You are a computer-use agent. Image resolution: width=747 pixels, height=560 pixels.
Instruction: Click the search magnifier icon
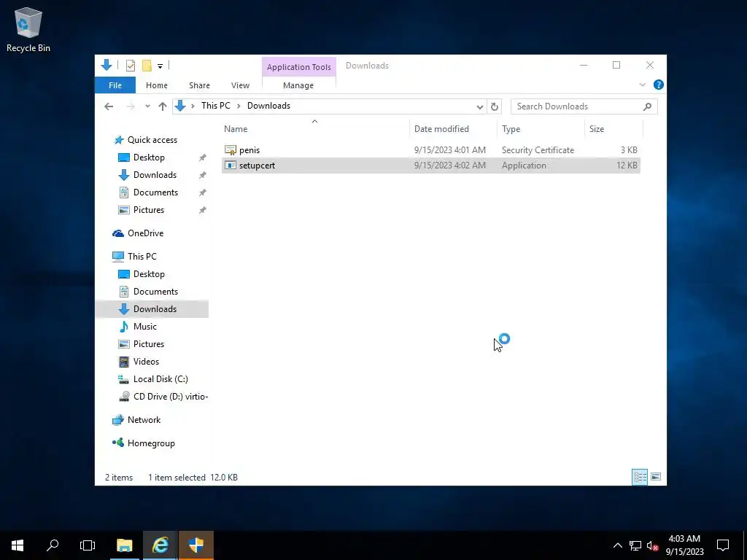click(x=647, y=106)
